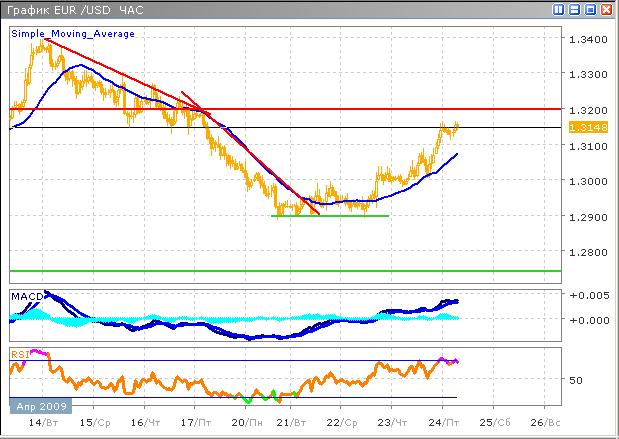The image size is (619, 439).
Task: Select the short green support line near 1.2900
Action: tap(330, 215)
